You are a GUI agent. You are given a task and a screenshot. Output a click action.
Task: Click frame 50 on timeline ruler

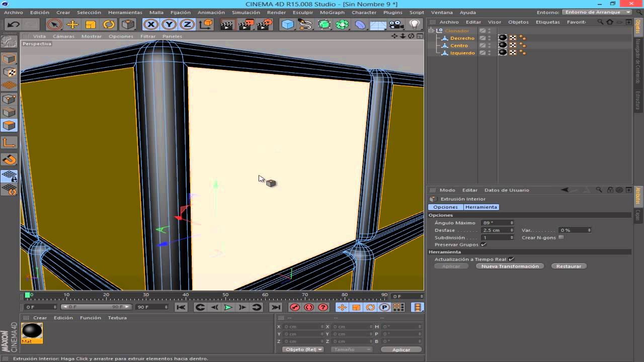tap(225, 295)
